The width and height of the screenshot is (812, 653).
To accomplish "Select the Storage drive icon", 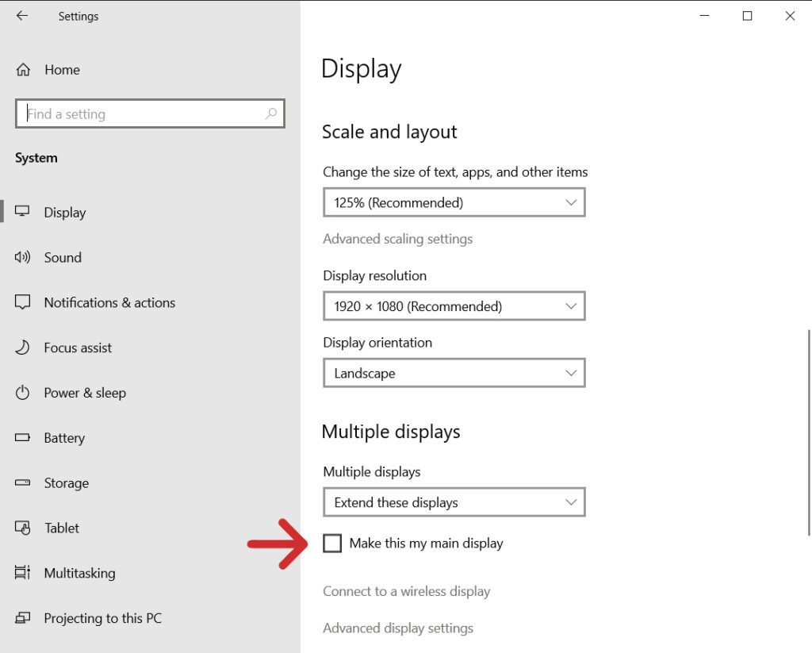I will (x=22, y=482).
